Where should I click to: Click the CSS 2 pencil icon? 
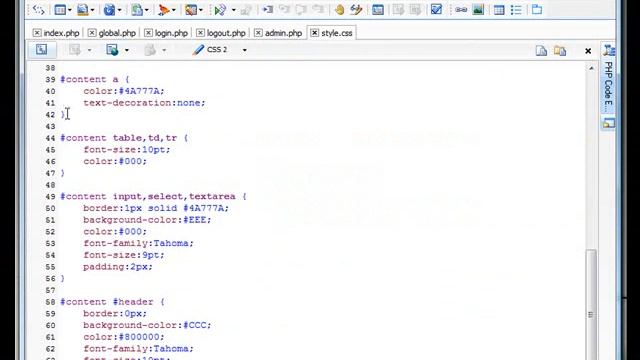tap(198, 50)
